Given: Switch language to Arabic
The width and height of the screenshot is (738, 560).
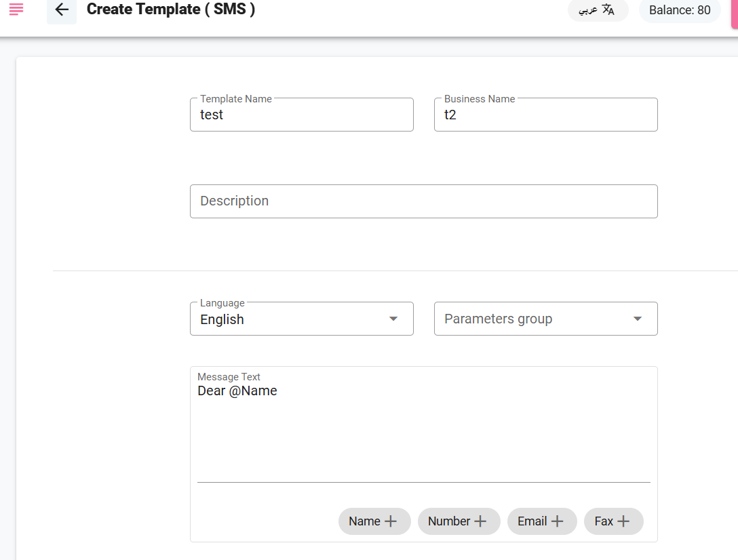Looking at the screenshot, I should pos(598,10).
